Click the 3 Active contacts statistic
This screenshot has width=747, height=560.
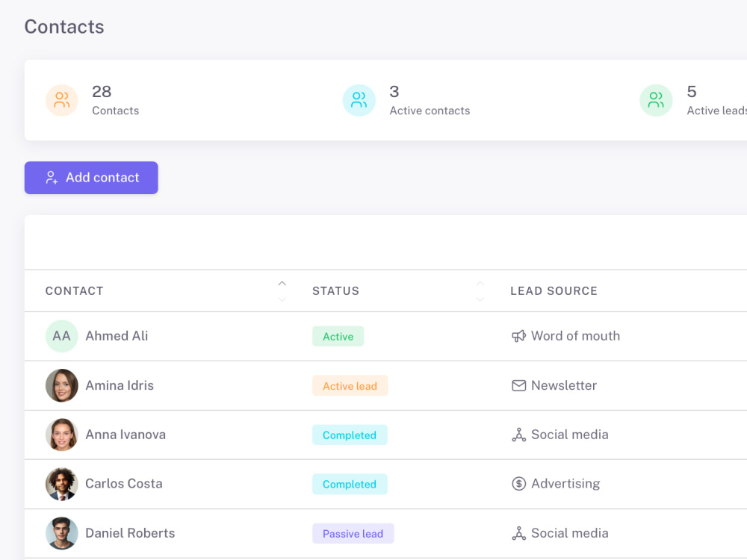(x=430, y=101)
